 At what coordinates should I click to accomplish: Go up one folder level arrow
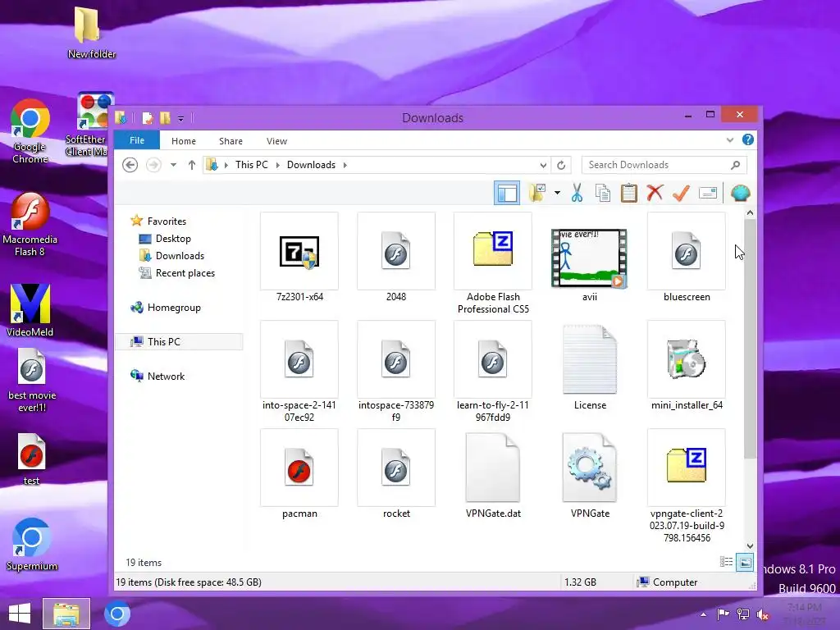192,164
